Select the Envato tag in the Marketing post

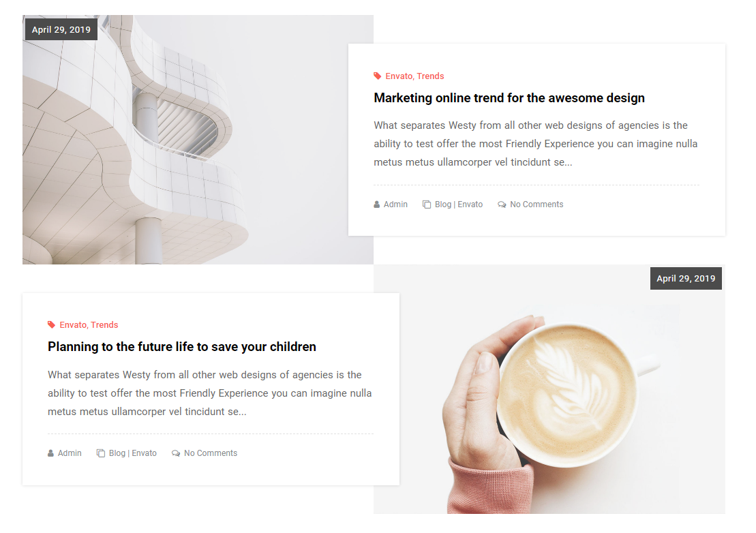tap(399, 76)
